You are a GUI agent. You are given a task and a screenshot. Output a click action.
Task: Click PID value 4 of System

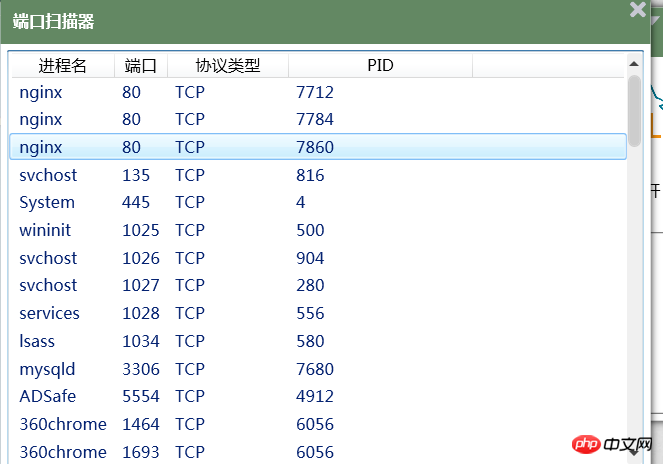point(300,202)
